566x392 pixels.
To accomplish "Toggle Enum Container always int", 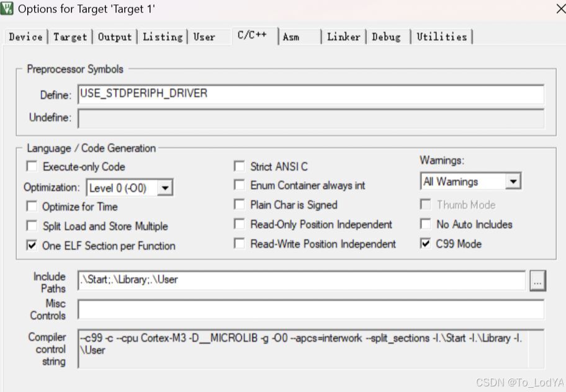I will coord(240,185).
